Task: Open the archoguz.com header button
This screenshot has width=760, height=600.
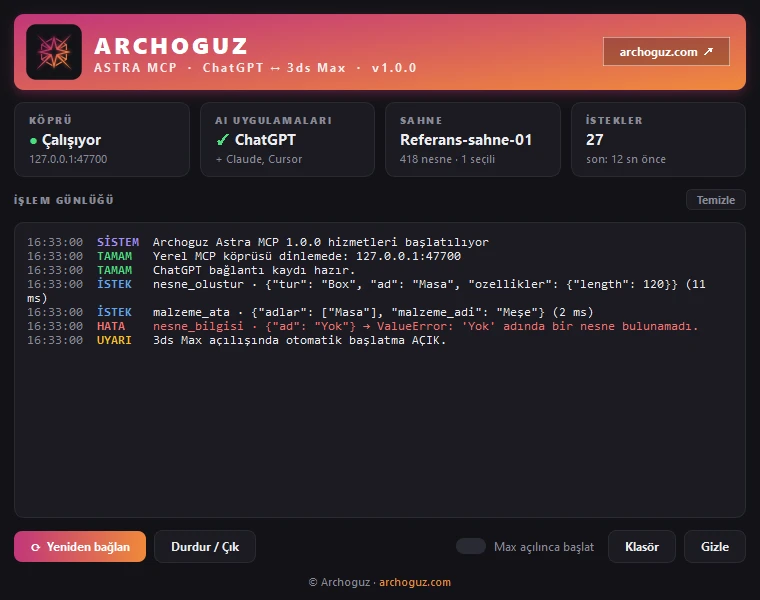Action: click(x=666, y=51)
